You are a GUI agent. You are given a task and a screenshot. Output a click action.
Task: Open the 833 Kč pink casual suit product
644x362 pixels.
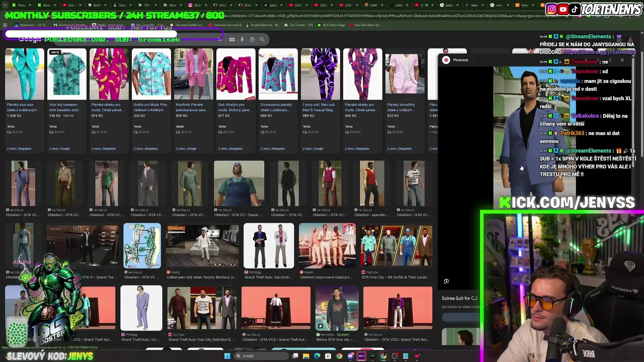405,100
